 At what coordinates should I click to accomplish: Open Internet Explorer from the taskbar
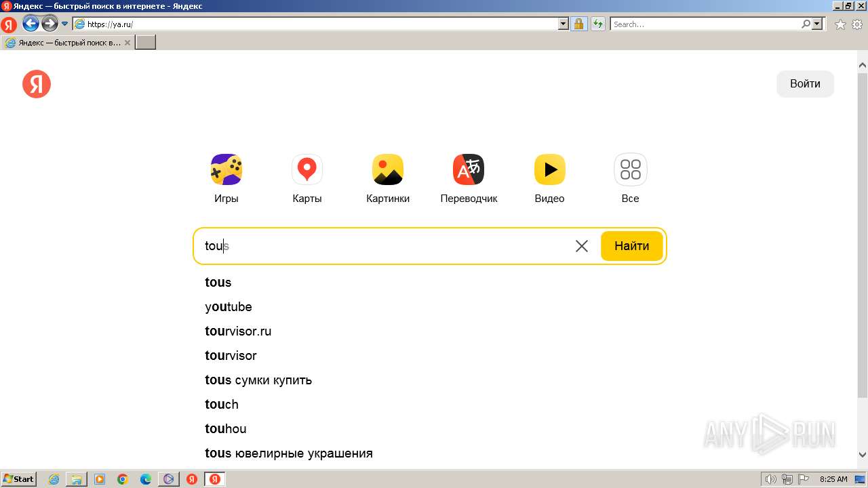54,479
